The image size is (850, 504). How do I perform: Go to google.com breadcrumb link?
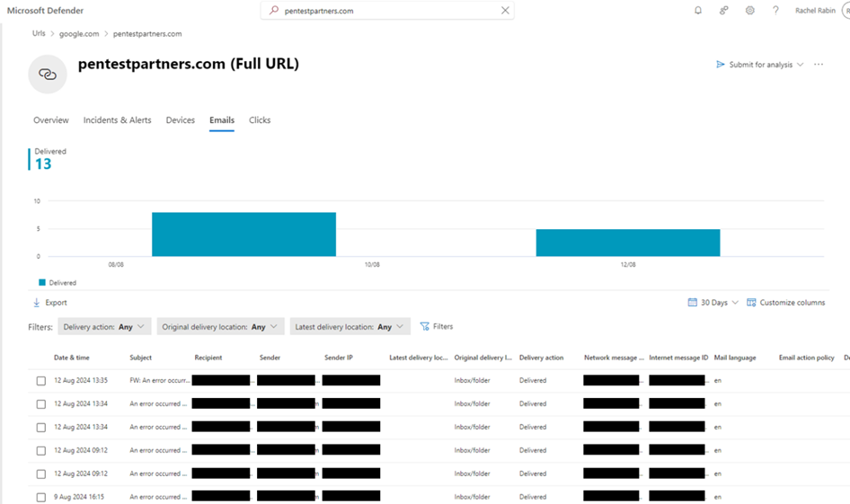(79, 33)
